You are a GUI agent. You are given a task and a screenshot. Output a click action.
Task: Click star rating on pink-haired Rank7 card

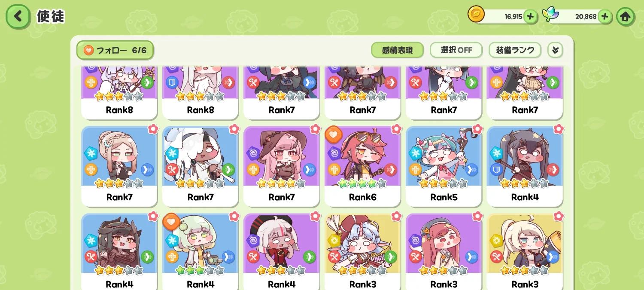(x=281, y=183)
